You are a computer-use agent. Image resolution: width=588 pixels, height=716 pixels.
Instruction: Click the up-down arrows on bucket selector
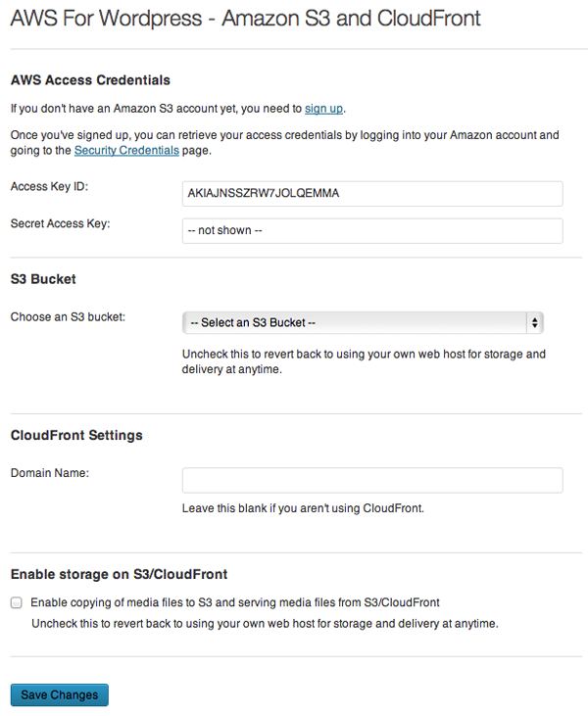(x=534, y=323)
